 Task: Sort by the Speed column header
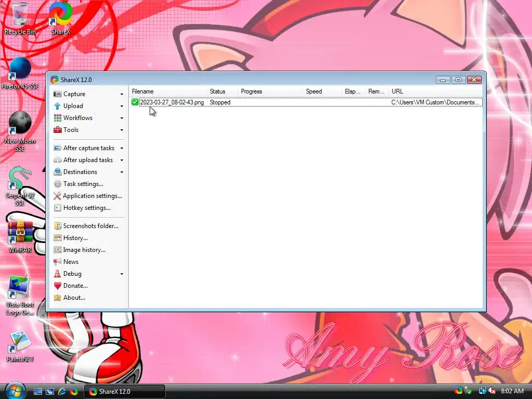(x=322, y=91)
